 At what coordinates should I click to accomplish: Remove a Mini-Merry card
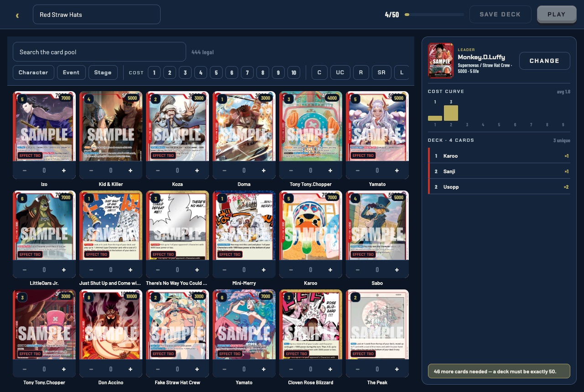[224, 269]
